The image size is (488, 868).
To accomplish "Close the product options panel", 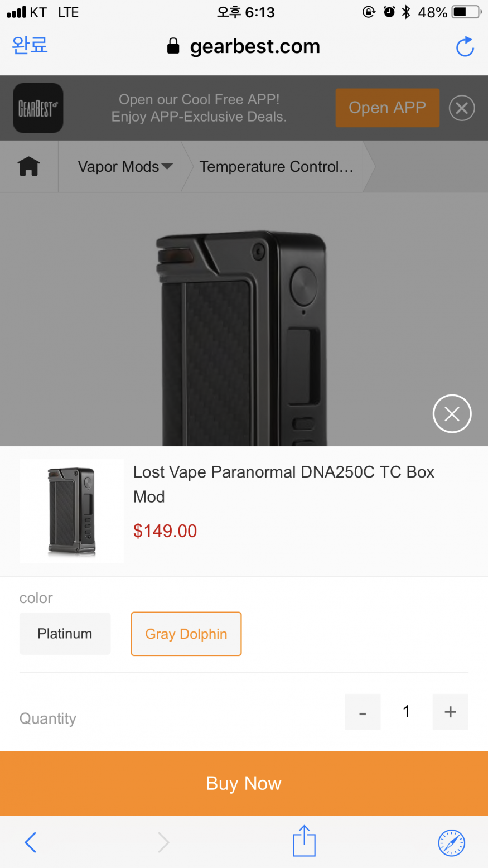I will point(452,414).
